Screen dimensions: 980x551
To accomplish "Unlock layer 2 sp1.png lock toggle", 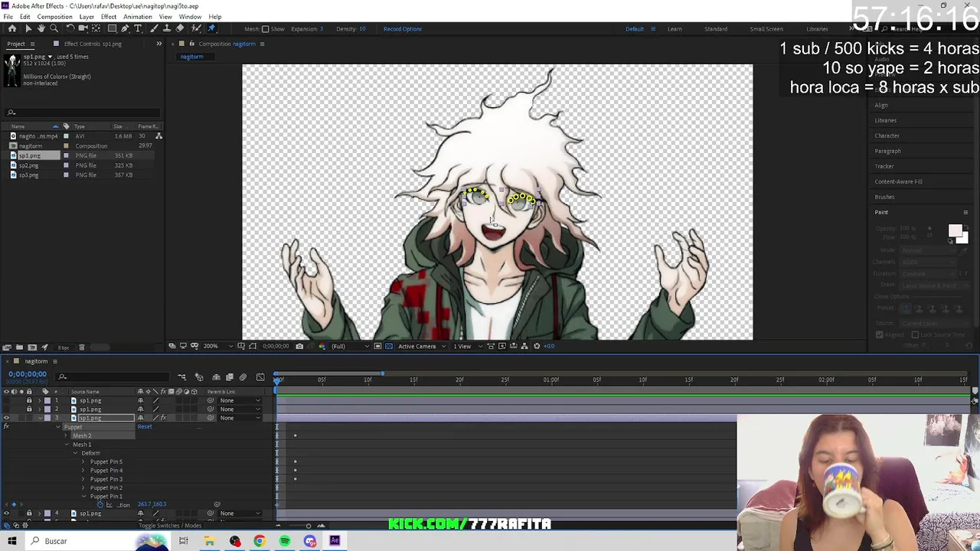I will pos(29,409).
